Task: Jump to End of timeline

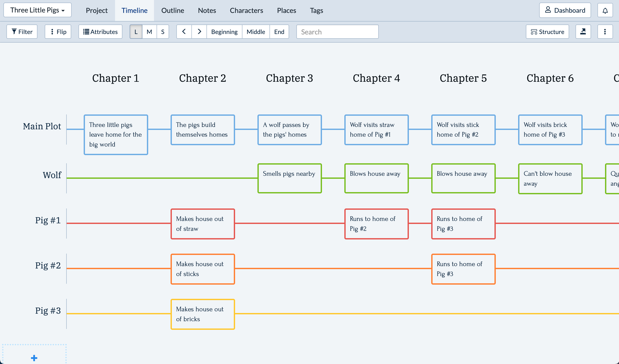Action: pyautogui.click(x=279, y=31)
